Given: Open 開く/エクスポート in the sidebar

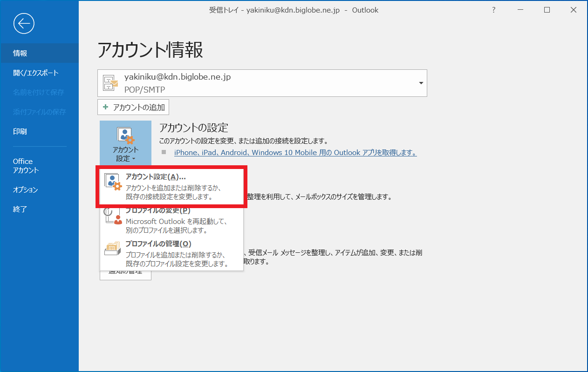Looking at the screenshot, I should [x=39, y=73].
